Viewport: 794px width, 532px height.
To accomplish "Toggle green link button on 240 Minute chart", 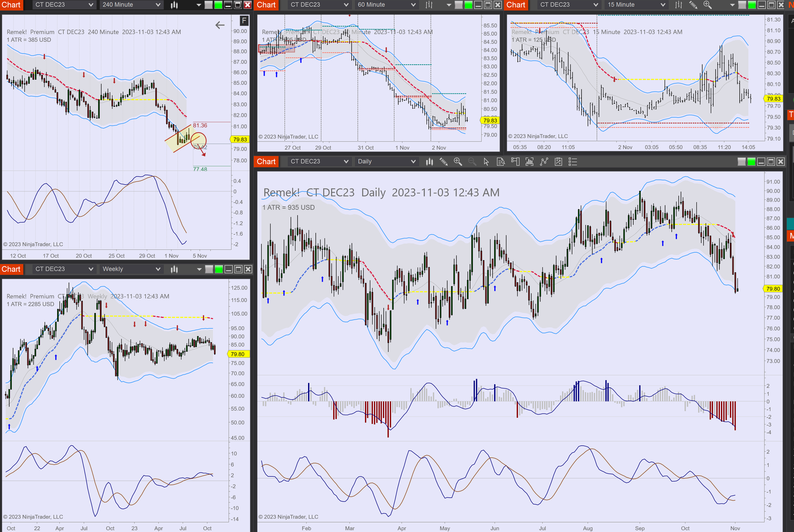I will (x=218, y=5).
